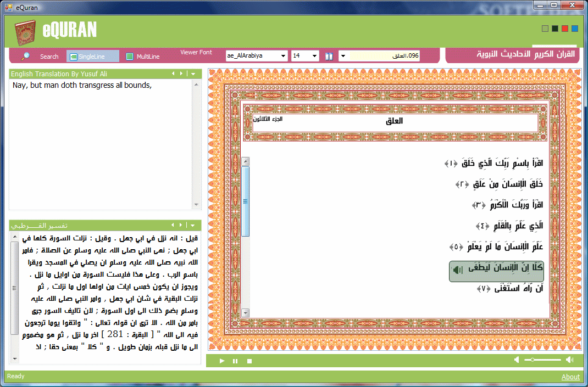Click the volume slider track
Image resolution: width=588 pixels, height=387 pixels.
[542, 360]
